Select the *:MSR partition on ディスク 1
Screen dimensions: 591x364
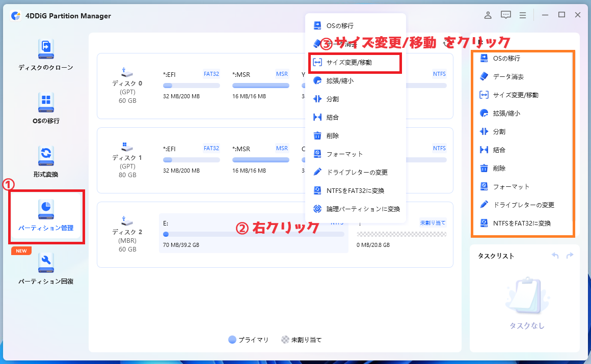pyautogui.click(x=260, y=159)
